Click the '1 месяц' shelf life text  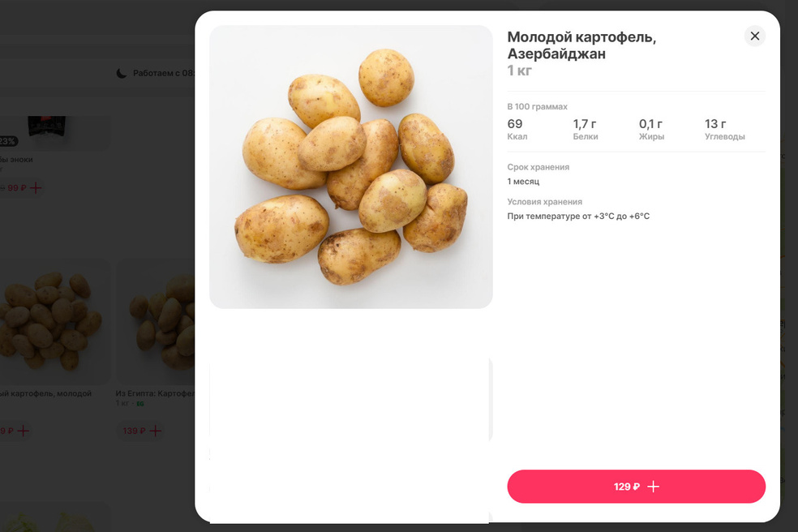pos(523,182)
